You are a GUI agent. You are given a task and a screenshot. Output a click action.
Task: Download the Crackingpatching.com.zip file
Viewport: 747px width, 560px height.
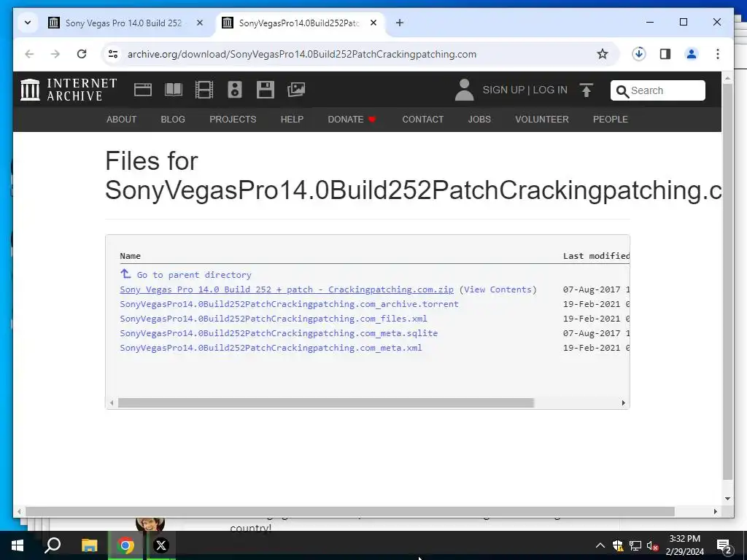tap(287, 289)
